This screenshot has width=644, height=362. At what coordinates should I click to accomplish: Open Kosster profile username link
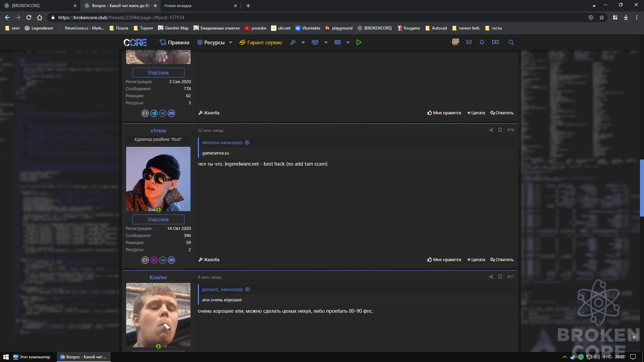point(158,278)
